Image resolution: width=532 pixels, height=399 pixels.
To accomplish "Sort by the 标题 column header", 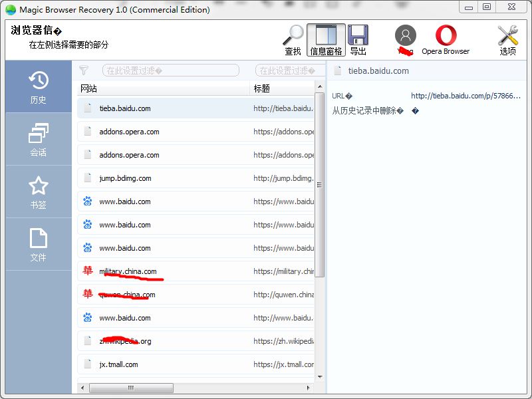I will pyautogui.click(x=282, y=88).
